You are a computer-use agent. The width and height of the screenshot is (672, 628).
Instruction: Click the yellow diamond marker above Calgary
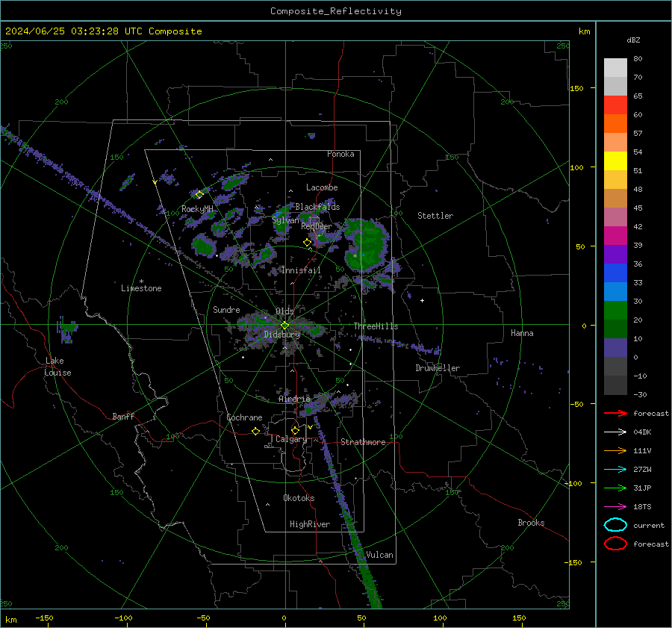(295, 430)
